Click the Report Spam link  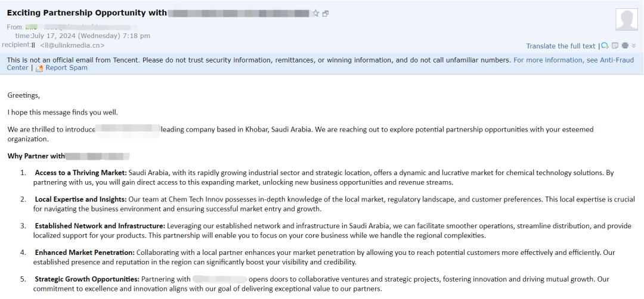[x=66, y=68]
